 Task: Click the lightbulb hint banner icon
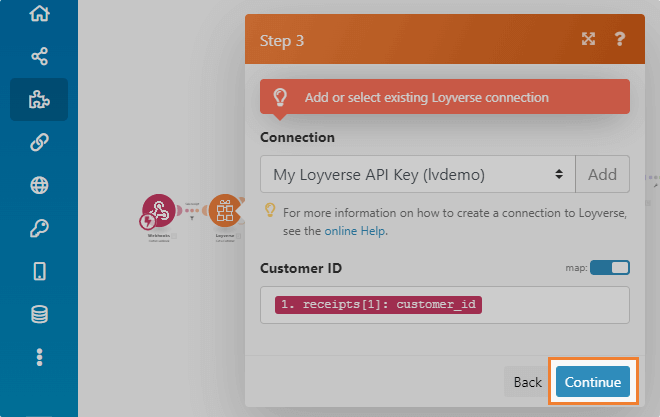point(280,97)
